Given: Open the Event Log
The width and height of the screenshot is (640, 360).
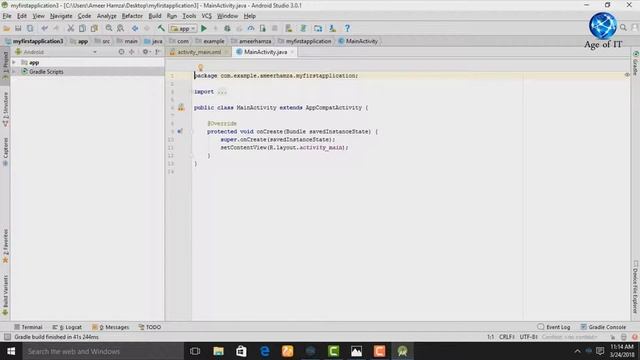Looking at the screenshot, I should coord(554,327).
